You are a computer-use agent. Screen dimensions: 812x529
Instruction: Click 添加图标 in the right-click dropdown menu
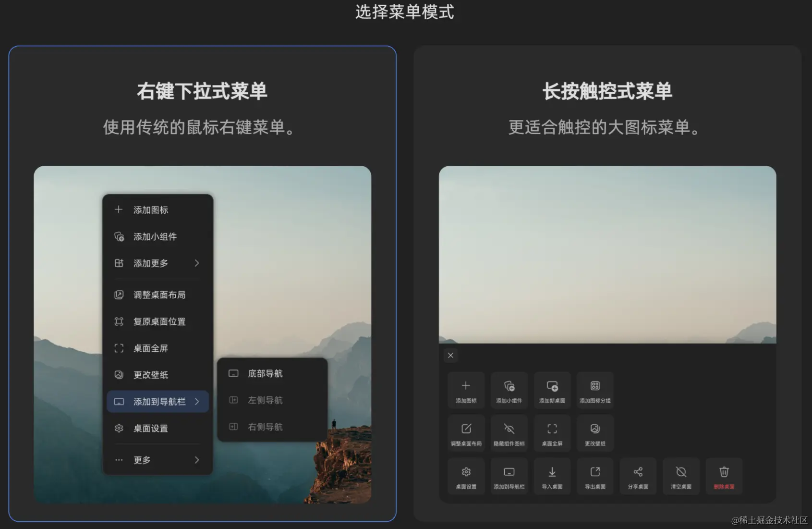click(x=158, y=210)
